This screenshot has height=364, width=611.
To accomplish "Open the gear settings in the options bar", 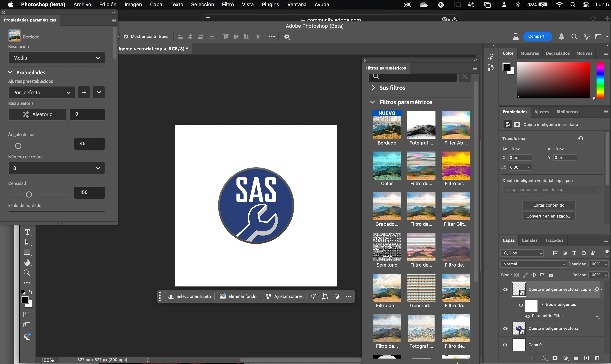I will click(x=287, y=37).
